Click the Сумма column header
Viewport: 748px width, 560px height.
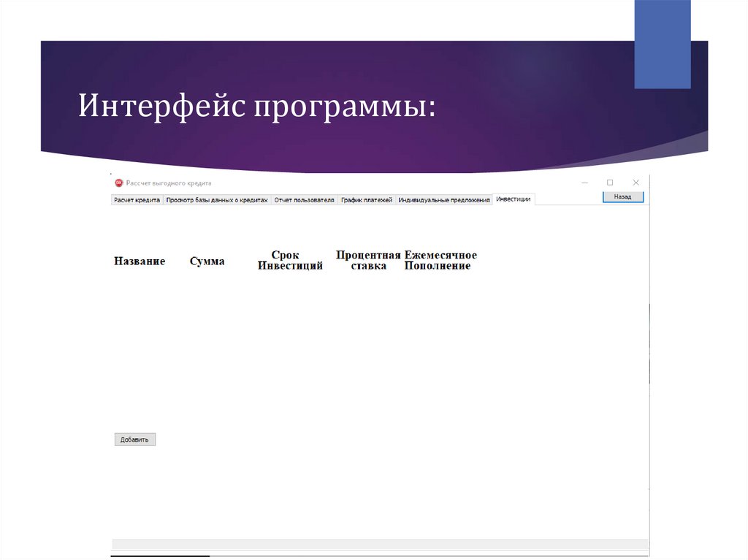[x=207, y=261]
